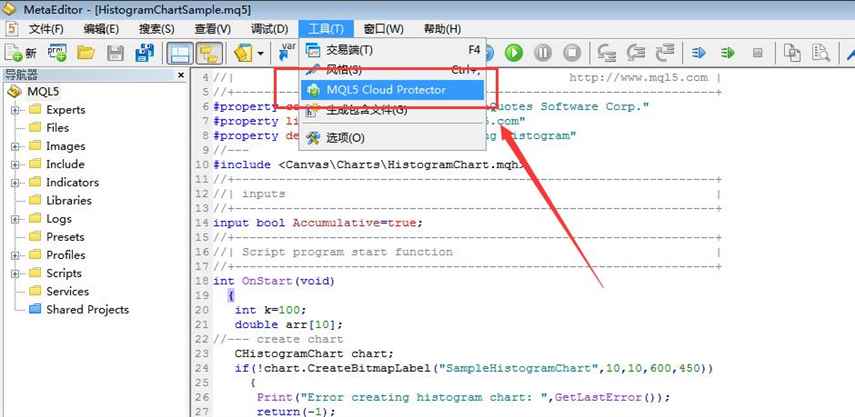Expand the Profiles folder
Screen dimensions: 855x417
coord(15,256)
